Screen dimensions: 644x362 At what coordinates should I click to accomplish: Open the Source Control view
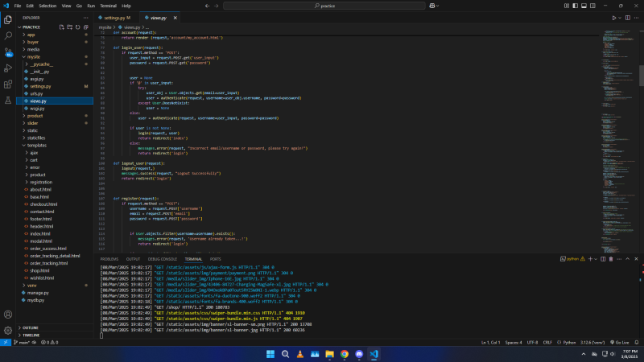[7, 52]
